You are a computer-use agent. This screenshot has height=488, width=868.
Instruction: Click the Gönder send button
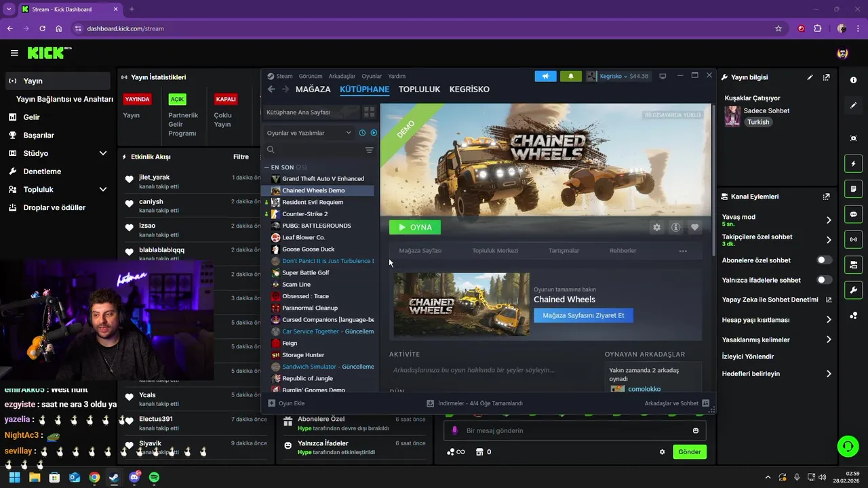tap(690, 452)
